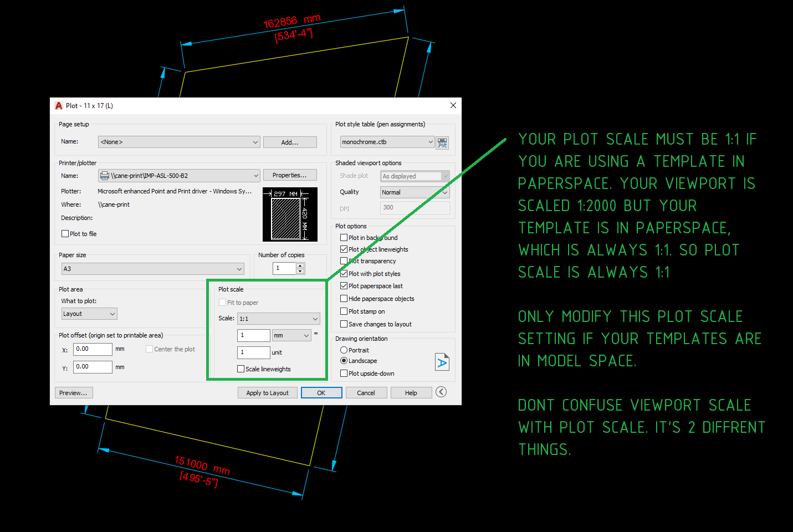The width and height of the screenshot is (793, 532).
Task: Uncheck Plot object lineweights
Action: coord(344,249)
